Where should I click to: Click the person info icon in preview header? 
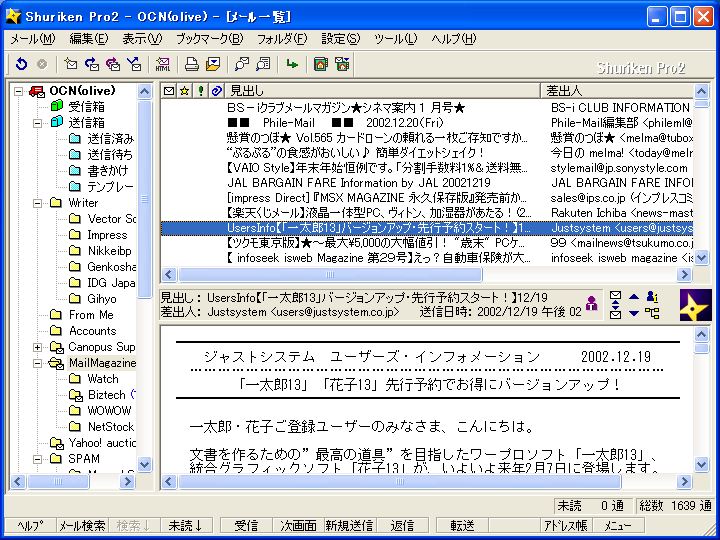tap(652, 297)
